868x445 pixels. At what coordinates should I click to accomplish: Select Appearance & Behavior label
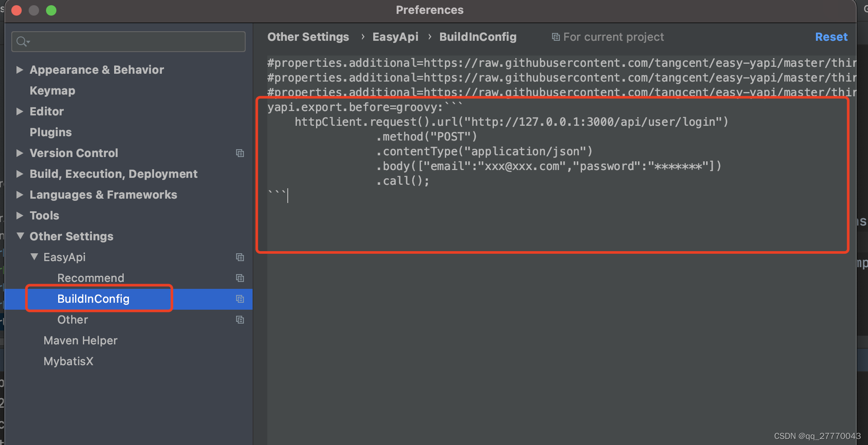[x=97, y=70]
